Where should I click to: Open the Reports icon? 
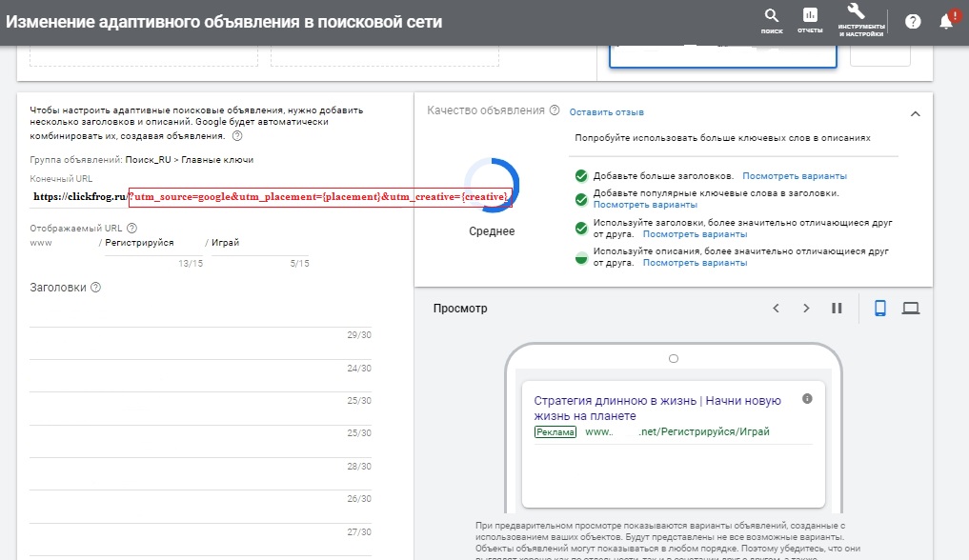click(x=810, y=19)
